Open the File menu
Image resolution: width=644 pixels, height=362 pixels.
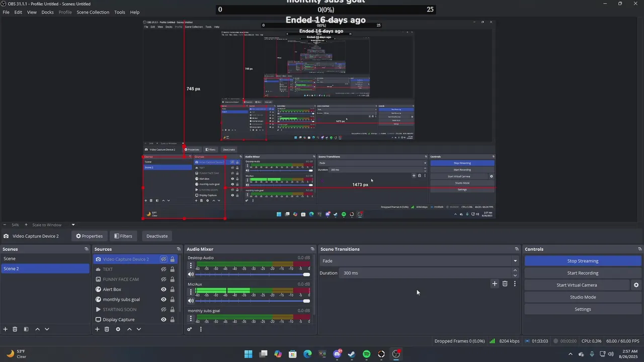click(6, 12)
